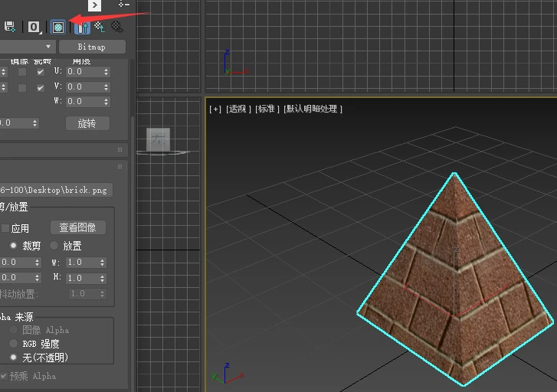Viewport: 557px width, 392px height.
Task: Click the Go Forward to Sibling icon
Action: (x=117, y=27)
